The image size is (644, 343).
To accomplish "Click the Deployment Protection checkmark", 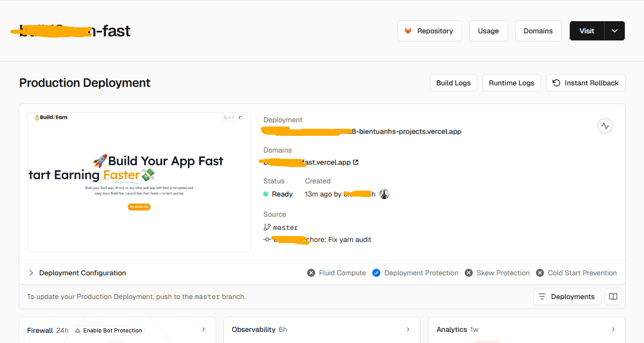I will pos(376,272).
